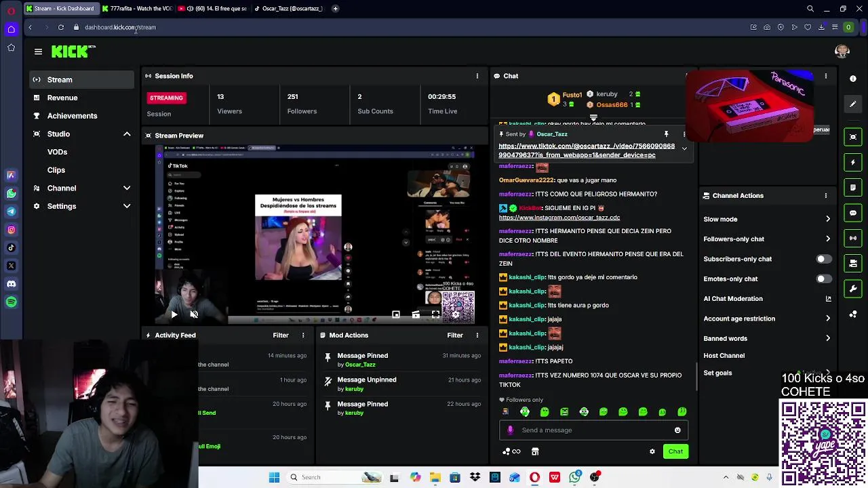Switch to the 777rafita browser tab
Image resolution: width=868 pixels, height=488 pixels.
136,9
